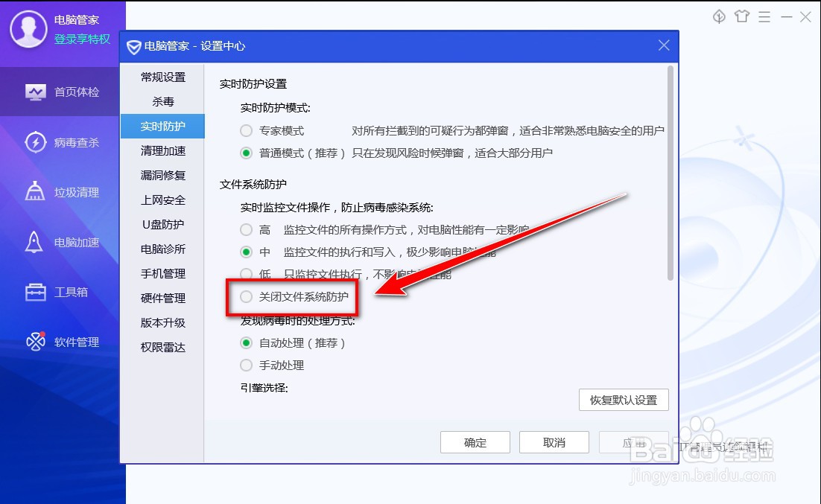This screenshot has height=504, width=821.
Task: Click 文件系统防护 section heading
Action: coord(253,184)
